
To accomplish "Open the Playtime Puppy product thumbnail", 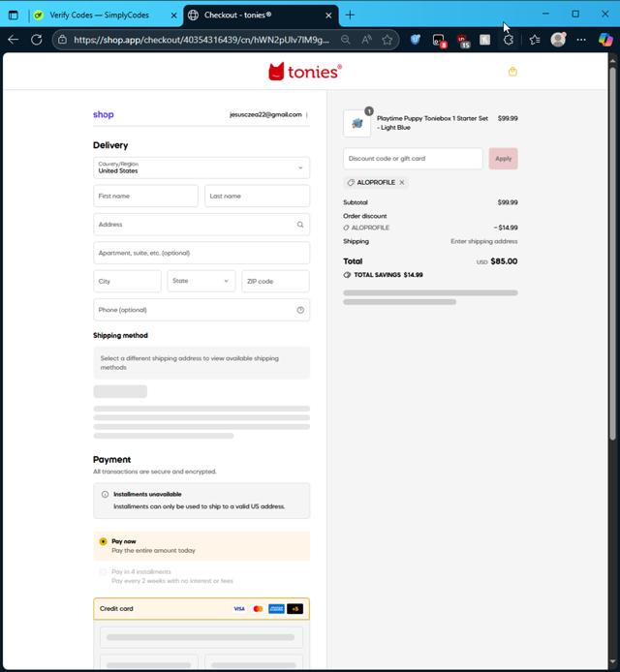I will [x=357, y=123].
